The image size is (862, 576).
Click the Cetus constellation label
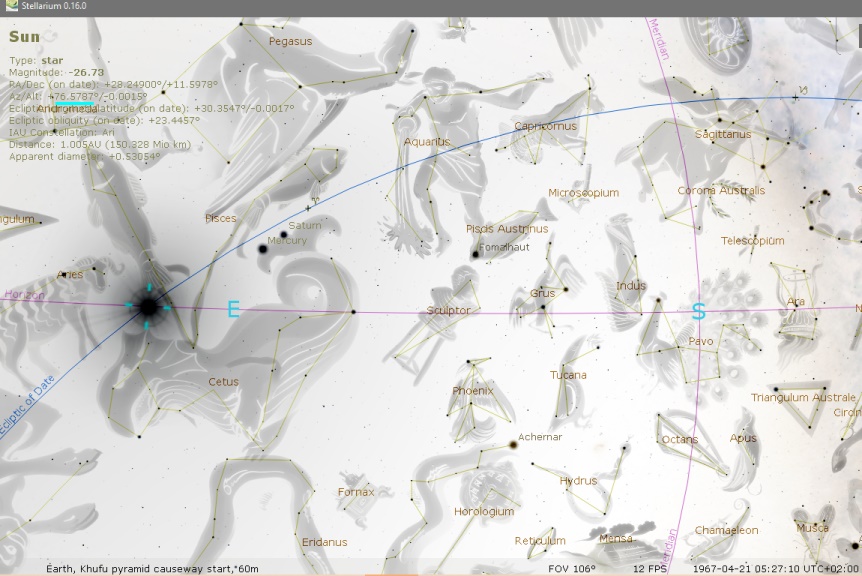(x=223, y=382)
